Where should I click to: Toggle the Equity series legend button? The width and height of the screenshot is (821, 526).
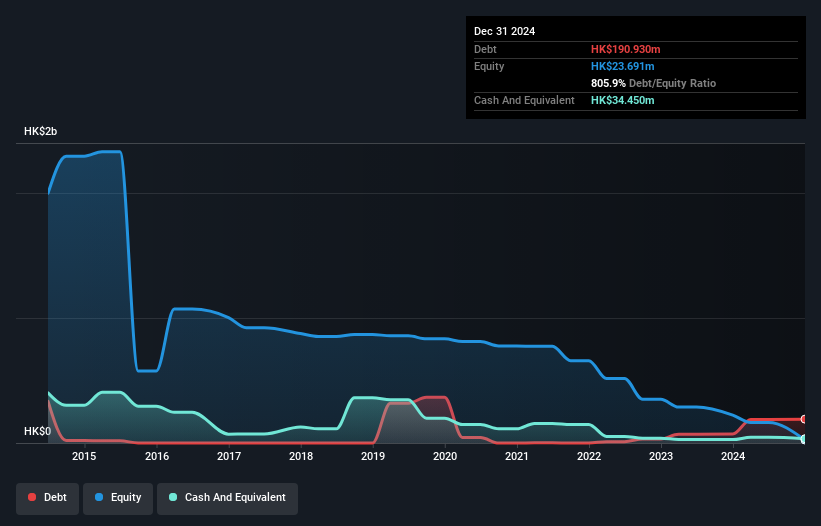pos(118,498)
